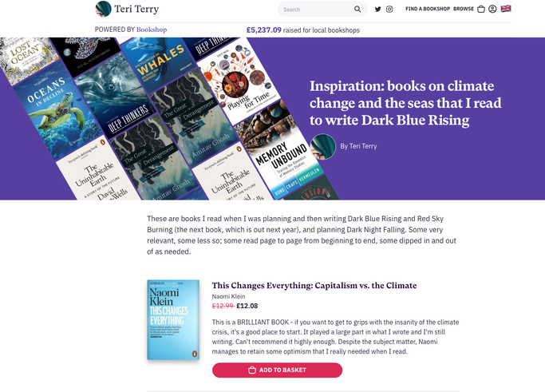Click the Memory Unbound book cover
The image size is (545, 392).
coord(282,154)
